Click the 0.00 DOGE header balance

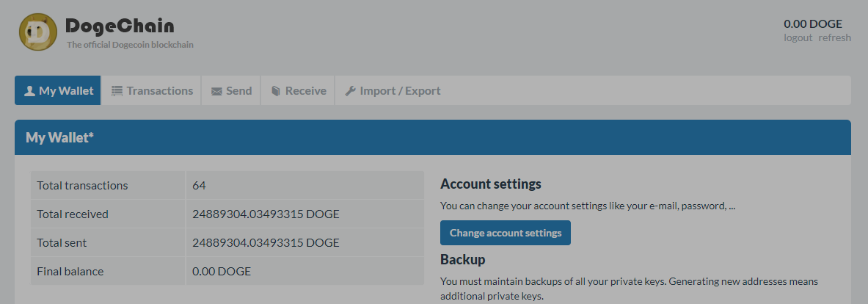coord(813,23)
